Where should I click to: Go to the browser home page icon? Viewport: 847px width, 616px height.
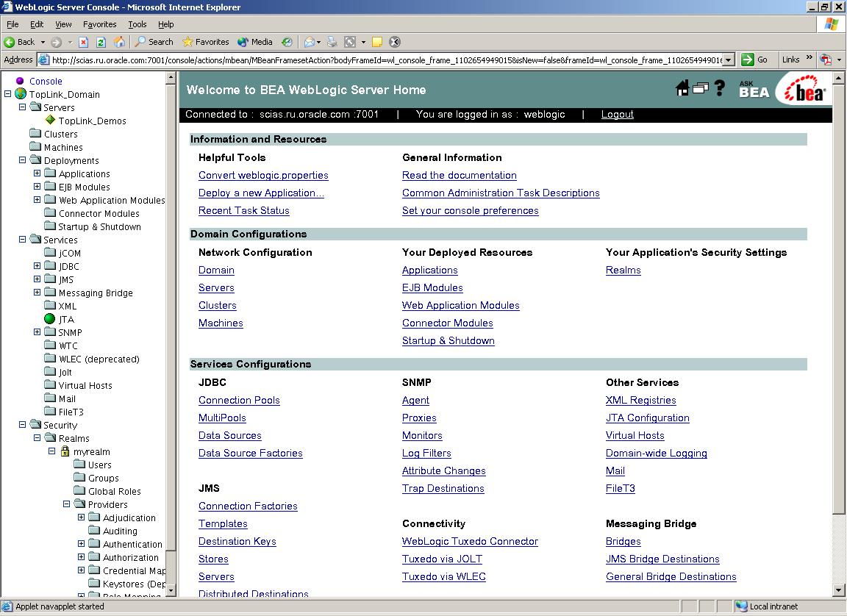click(x=119, y=42)
